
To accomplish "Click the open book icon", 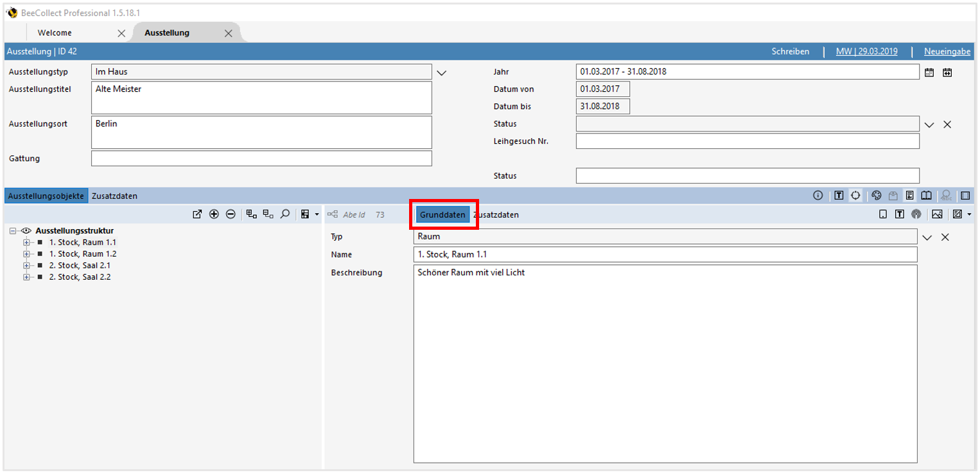I will click(x=926, y=196).
